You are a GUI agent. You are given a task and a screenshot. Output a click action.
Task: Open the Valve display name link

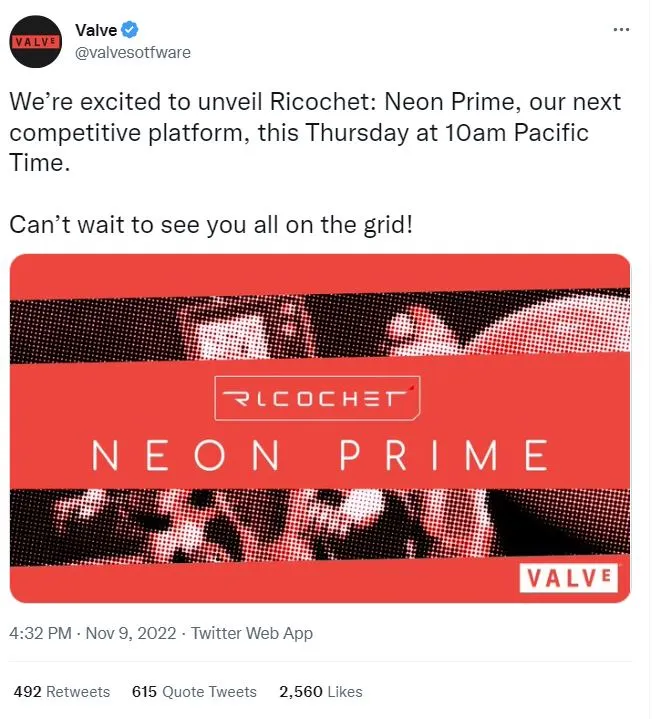coord(96,31)
